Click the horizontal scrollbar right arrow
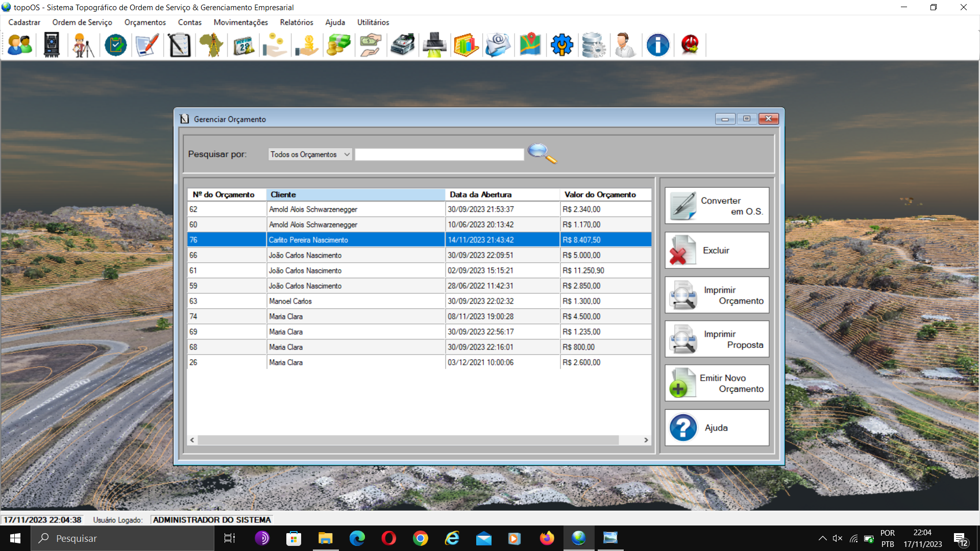980x551 pixels. pos(646,440)
